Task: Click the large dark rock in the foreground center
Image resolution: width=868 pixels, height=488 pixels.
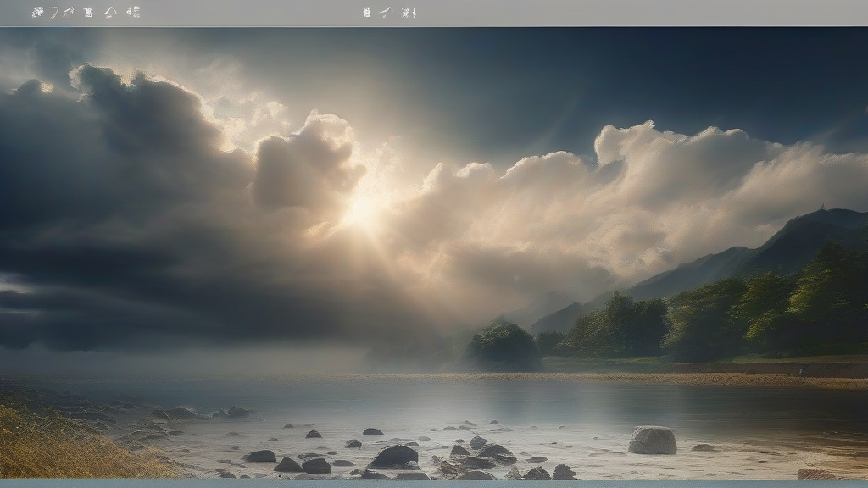Action: coord(394,456)
